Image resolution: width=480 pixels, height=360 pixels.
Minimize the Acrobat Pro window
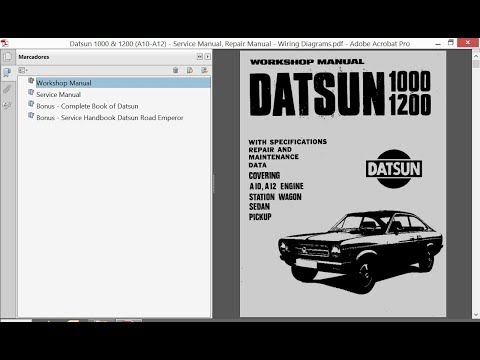438,43
